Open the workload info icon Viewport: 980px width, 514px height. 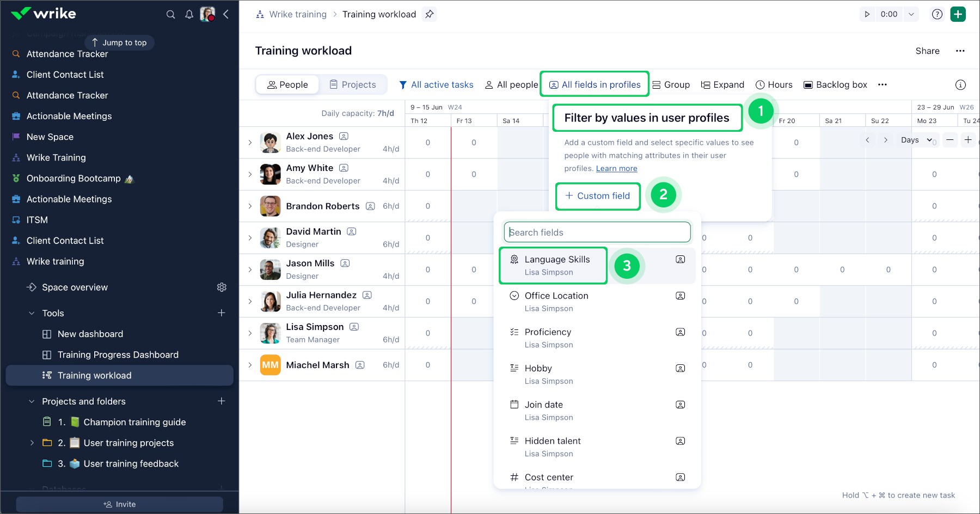tap(960, 84)
